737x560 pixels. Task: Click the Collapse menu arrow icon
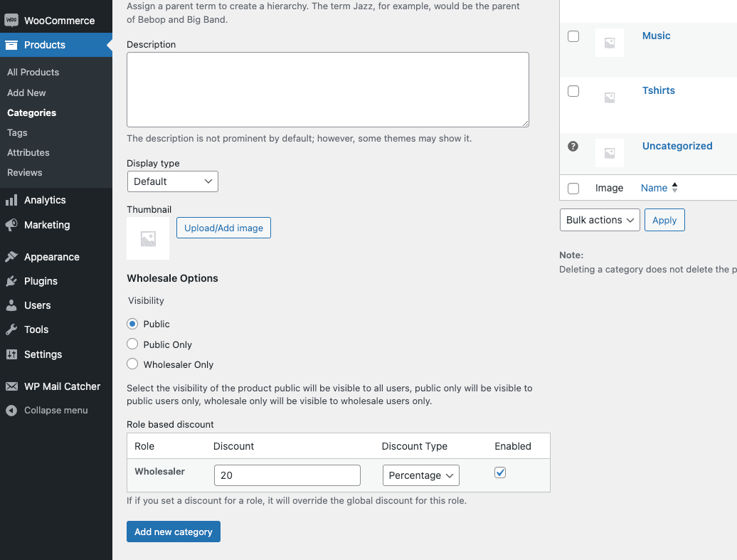click(x=11, y=411)
